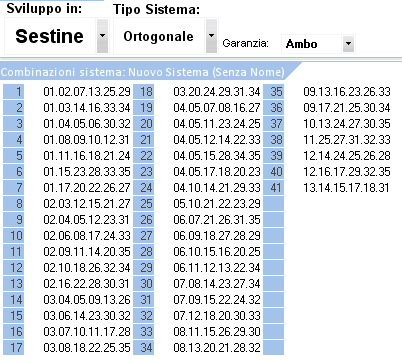The image size is (402, 362).
Task: Select combination 02.10.18.26.32.34
Action: pos(87,268)
